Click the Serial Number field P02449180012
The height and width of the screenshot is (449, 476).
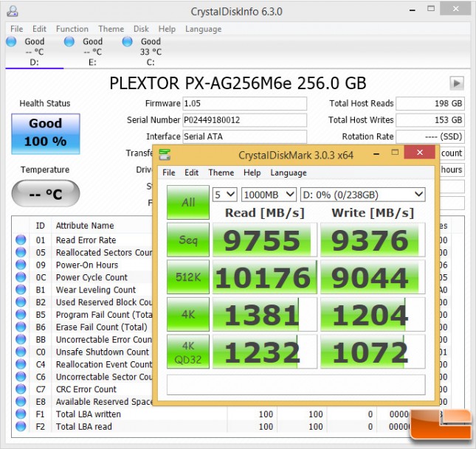[245, 120]
